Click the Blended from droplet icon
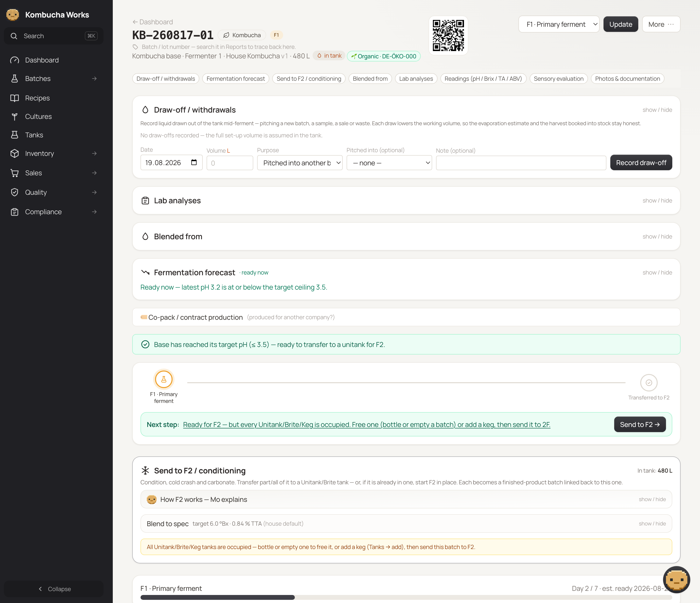The height and width of the screenshot is (603, 700). click(145, 237)
